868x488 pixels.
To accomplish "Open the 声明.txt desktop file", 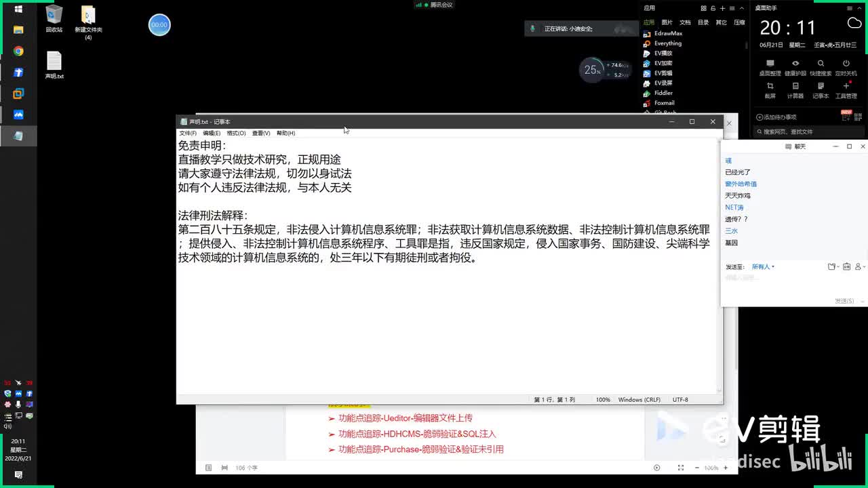I will pyautogui.click(x=54, y=65).
